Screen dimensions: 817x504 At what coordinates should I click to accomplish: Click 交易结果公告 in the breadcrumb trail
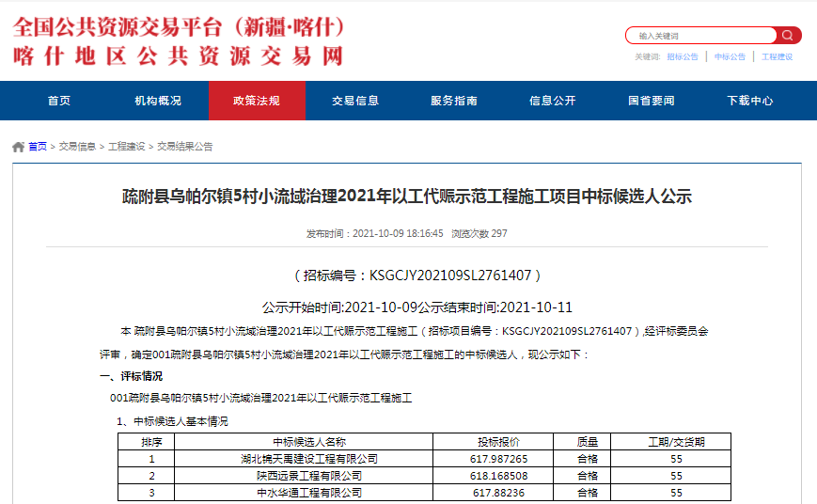(184, 147)
